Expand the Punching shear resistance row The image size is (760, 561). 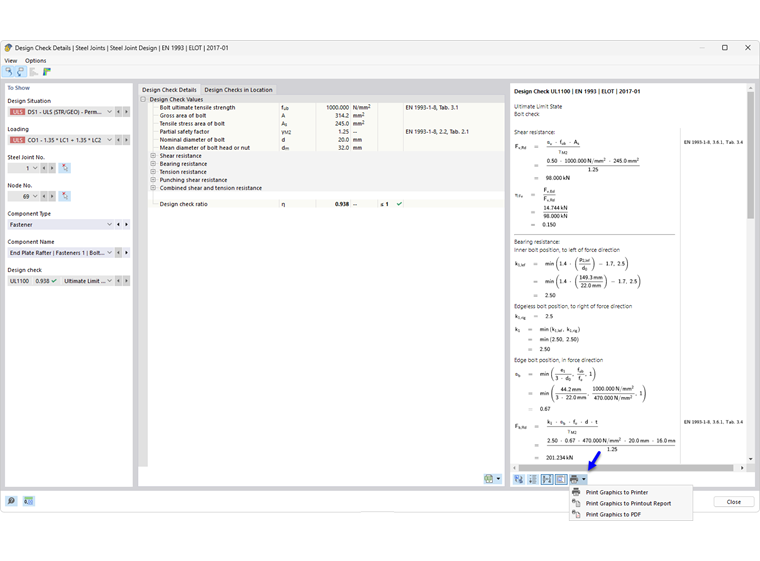coord(153,180)
